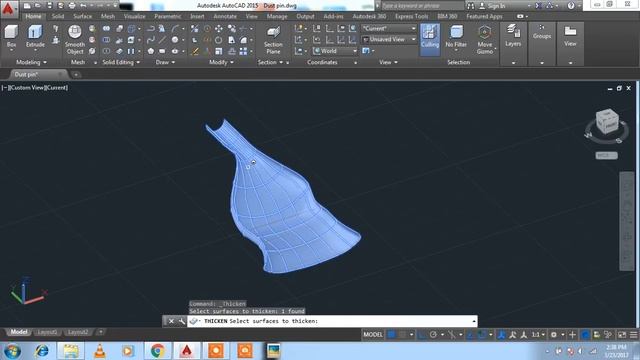Expand the Draw panel
Screen dimensions: 640x360
(x=165, y=62)
